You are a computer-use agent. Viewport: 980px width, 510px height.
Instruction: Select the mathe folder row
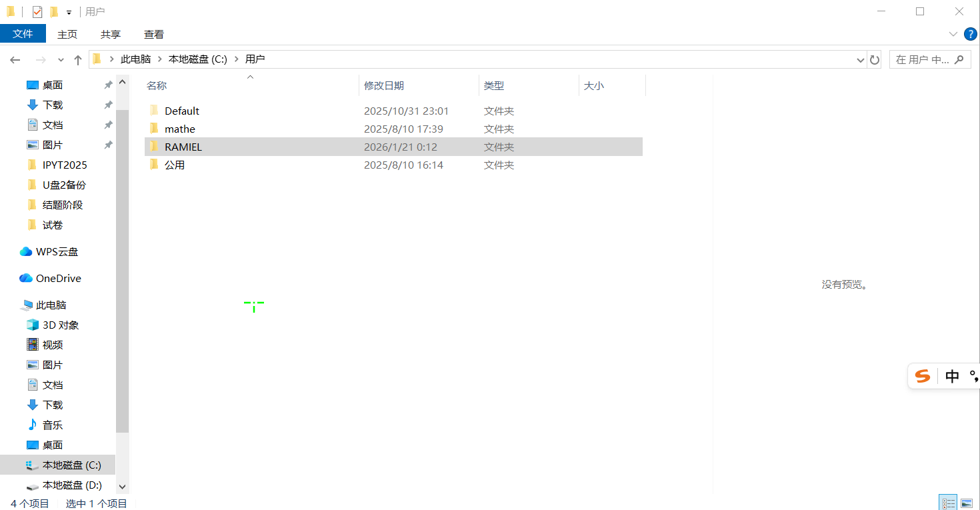(x=393, y=129)
